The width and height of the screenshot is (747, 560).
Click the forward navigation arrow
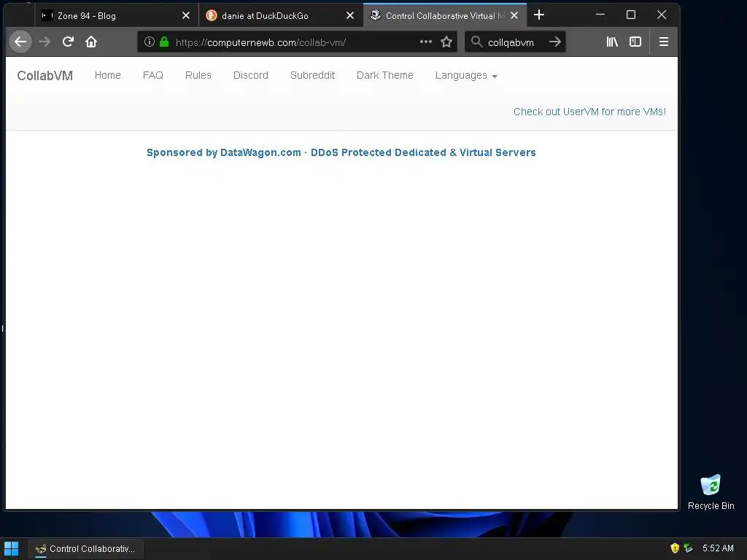pyautogui.click(x=44, y=42)
